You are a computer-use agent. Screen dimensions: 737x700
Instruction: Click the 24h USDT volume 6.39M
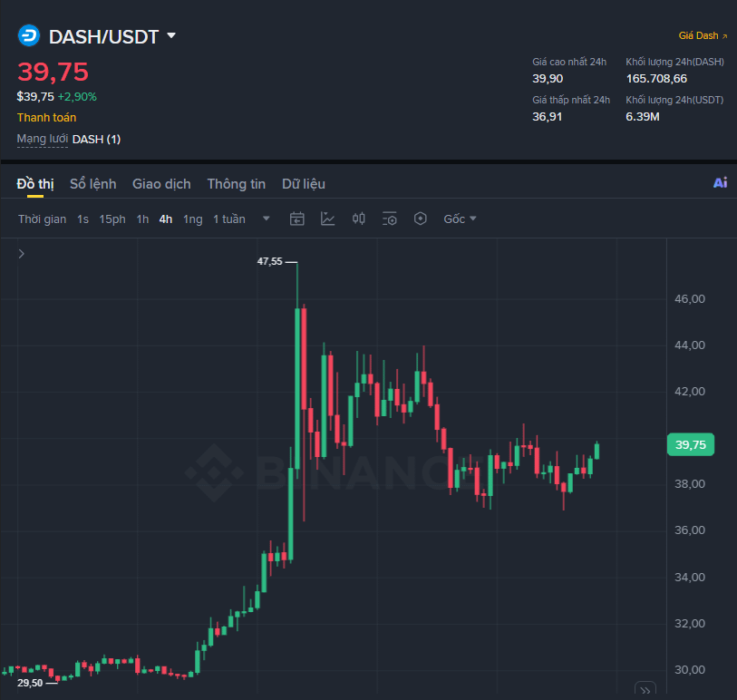(643, 117)
